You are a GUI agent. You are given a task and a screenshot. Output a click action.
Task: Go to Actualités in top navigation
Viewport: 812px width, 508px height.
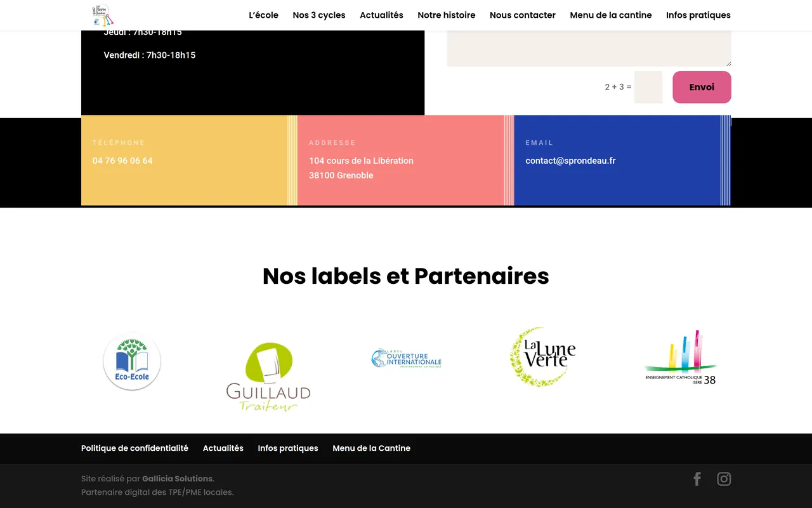381,15
